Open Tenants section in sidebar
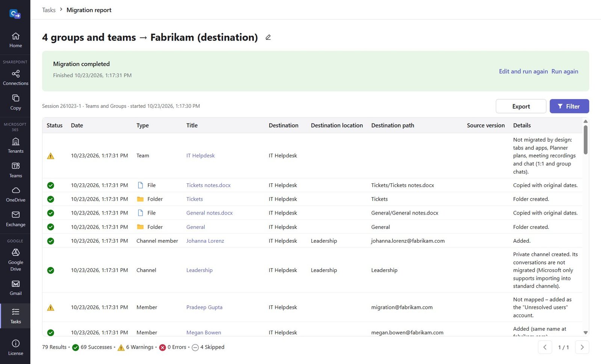Screen dimensions: 601x364 tap(15, 145)
